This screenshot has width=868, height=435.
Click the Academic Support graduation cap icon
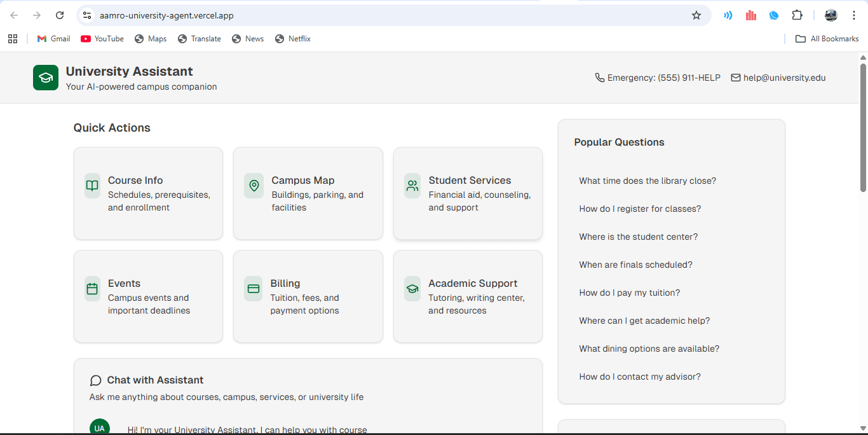pos(412,289)
